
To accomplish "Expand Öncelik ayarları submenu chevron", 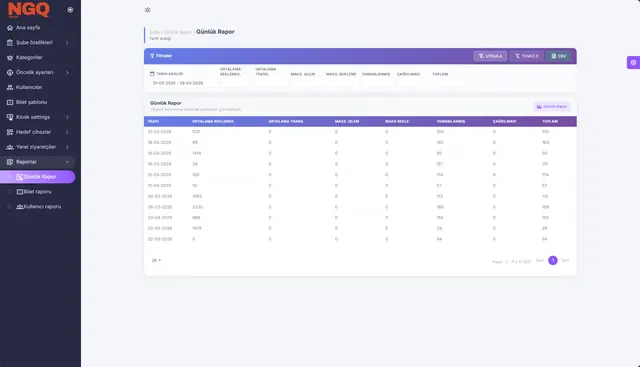I will point(67,72).
